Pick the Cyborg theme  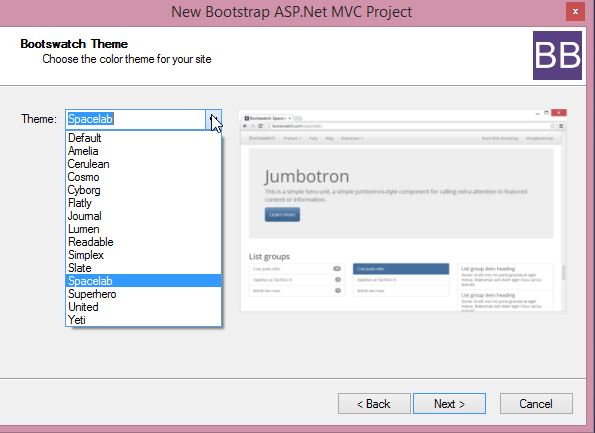143,190
